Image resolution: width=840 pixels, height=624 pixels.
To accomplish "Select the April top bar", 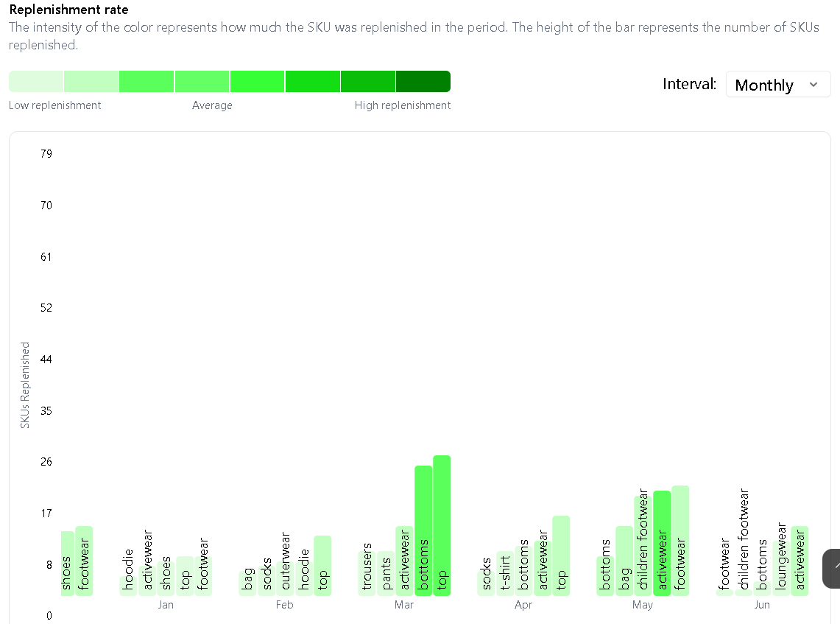I will point(561,555).
